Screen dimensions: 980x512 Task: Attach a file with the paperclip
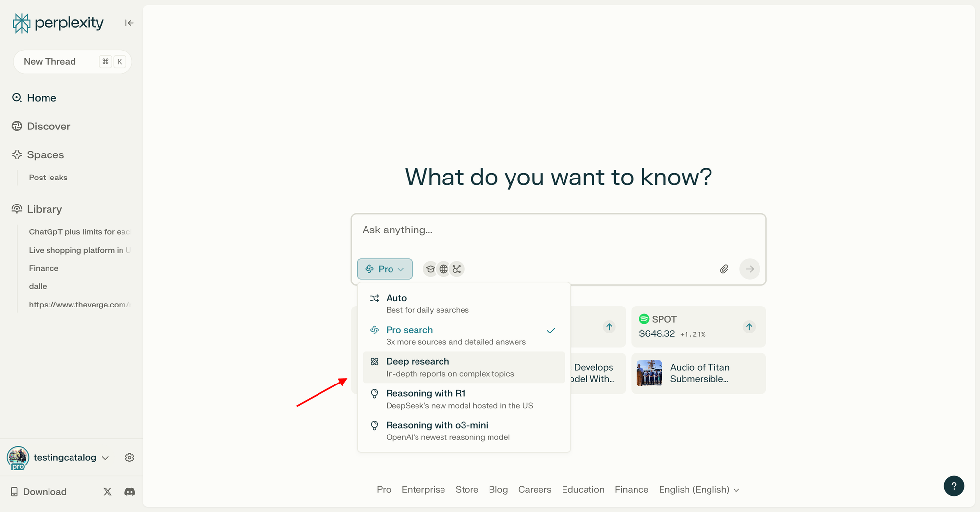tap(724, 269)
